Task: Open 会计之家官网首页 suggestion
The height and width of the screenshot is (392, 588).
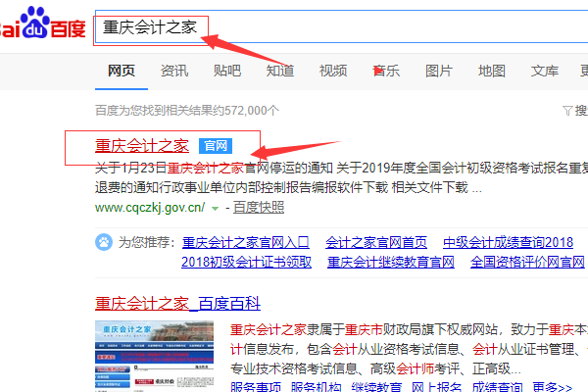Action: pyautogui.click(x=376, y=243)
